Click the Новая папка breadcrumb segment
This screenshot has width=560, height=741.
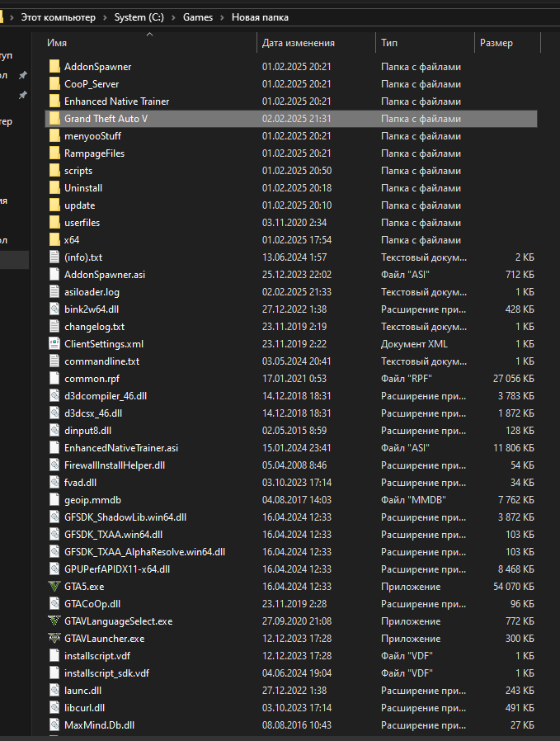pyautogui.click(x=260, y=17)
